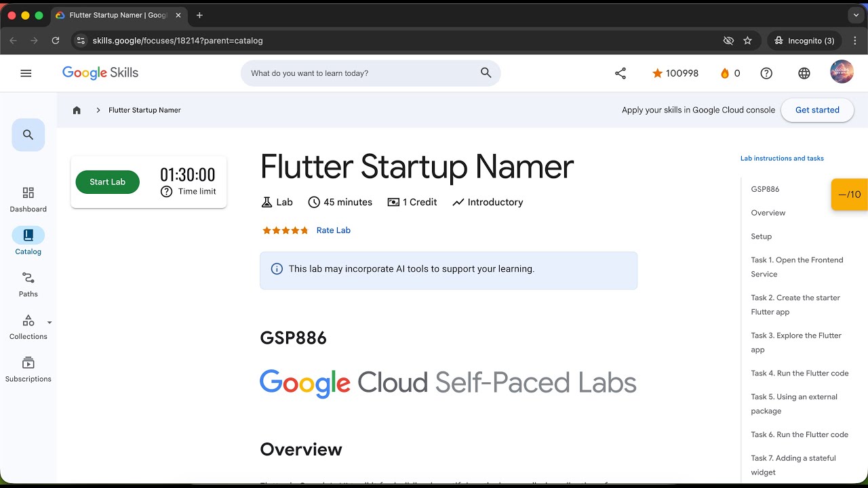Click the info icon in AI tools notice
Screen dimensions: 868x488
[x=277, y=269]
